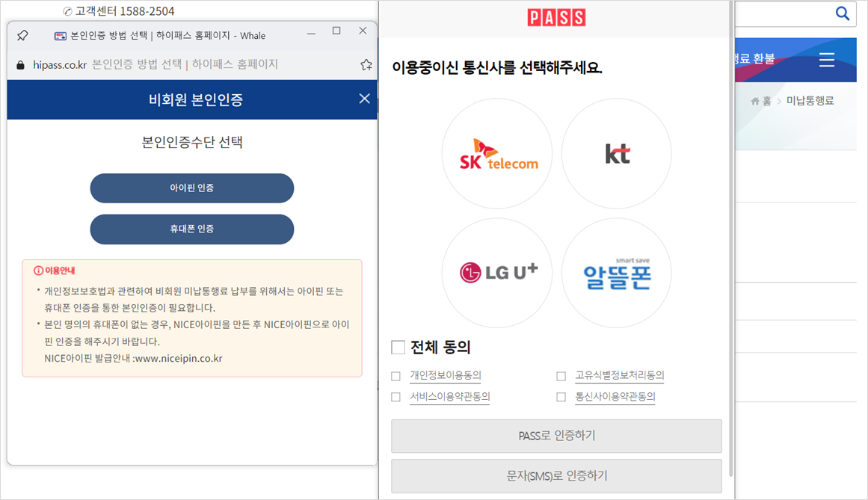
Task: Click the 이용안내 info icon
Action: 38,271
